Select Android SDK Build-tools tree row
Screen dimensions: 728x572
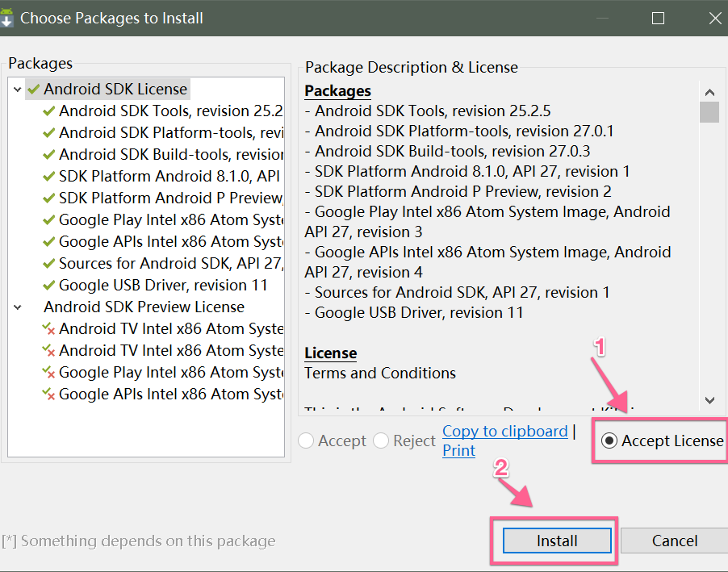coord(171,155)
